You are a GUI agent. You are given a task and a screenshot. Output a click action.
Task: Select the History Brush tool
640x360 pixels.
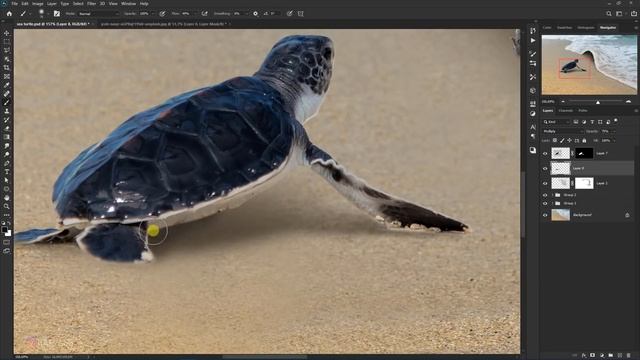pos(7,120)
